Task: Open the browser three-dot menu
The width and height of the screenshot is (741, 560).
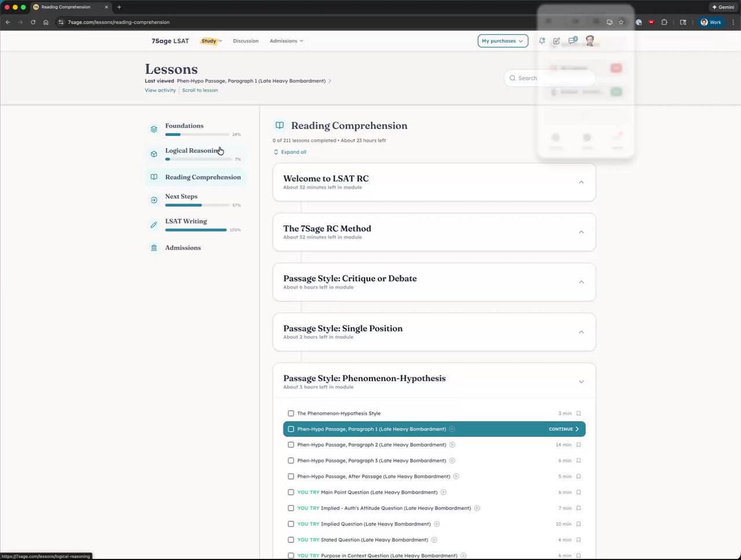Action: (x=733, y=22)
